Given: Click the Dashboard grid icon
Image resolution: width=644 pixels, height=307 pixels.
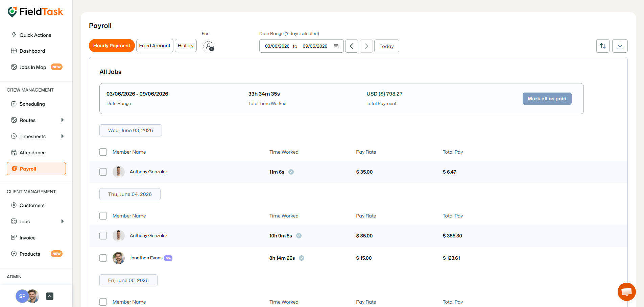Looking at the screenshot, I should [14, 51].
